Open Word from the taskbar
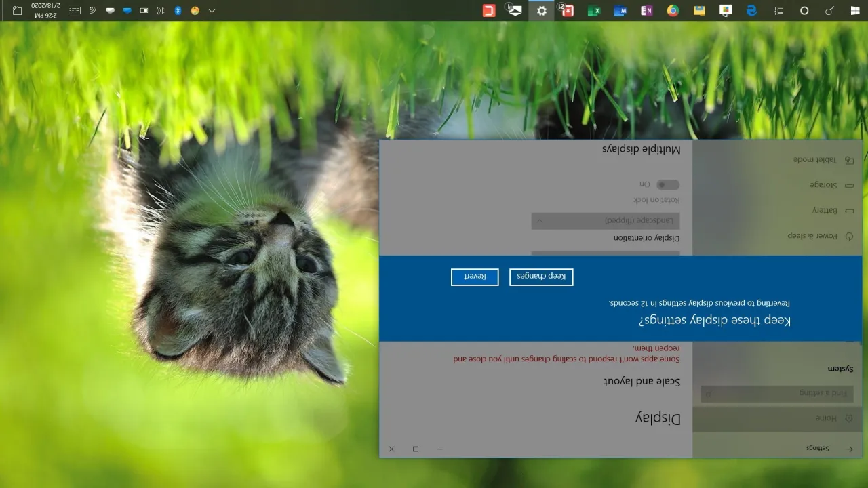 pos(620,11)
